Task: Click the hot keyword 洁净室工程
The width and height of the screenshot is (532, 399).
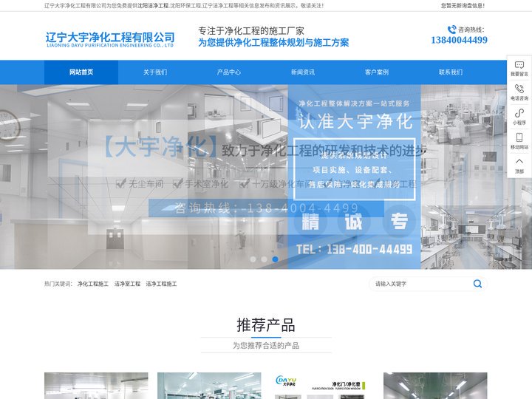Action: coord(127,284)
